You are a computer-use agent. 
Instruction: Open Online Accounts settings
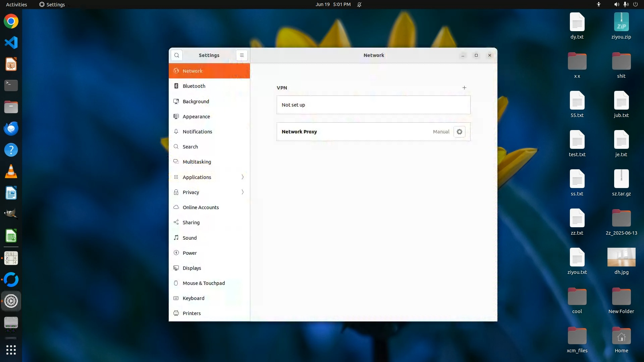click(x=201, y=207)
